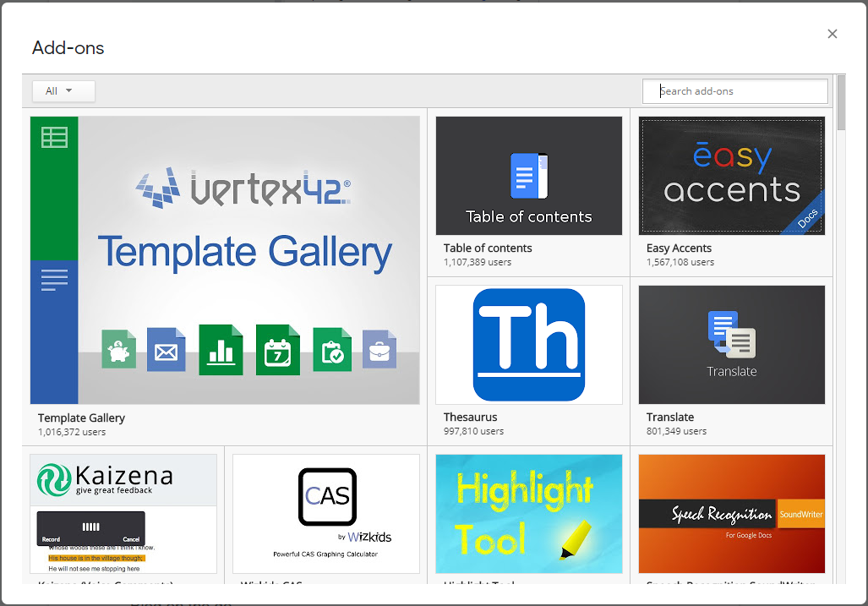This screenshot has width=868, height=606.
Task: Click the 1,567,108 users text
Action: point(680,262)
